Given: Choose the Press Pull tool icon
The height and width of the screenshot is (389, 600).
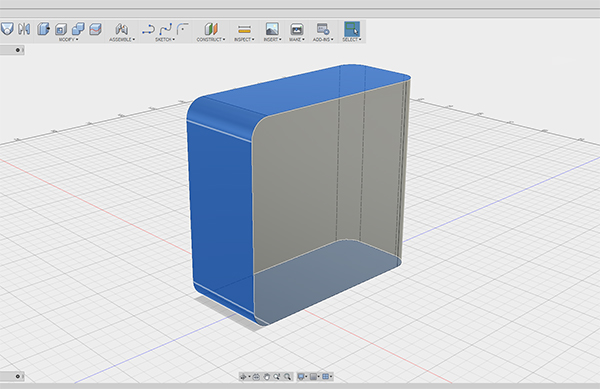Looking at the screenshot, I should [43, 29].
